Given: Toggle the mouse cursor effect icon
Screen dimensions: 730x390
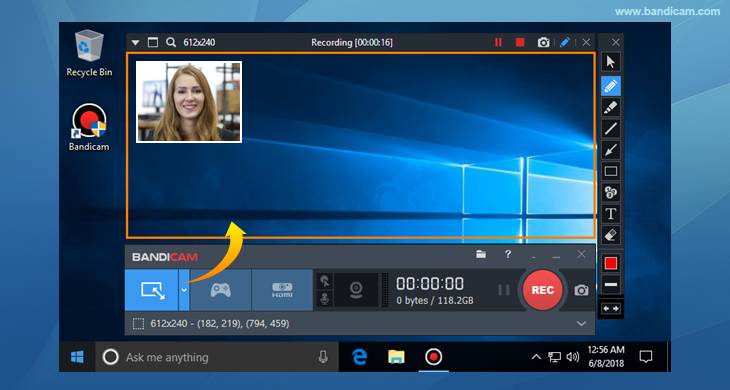Looking at the screenshot, I should (325, 282).
